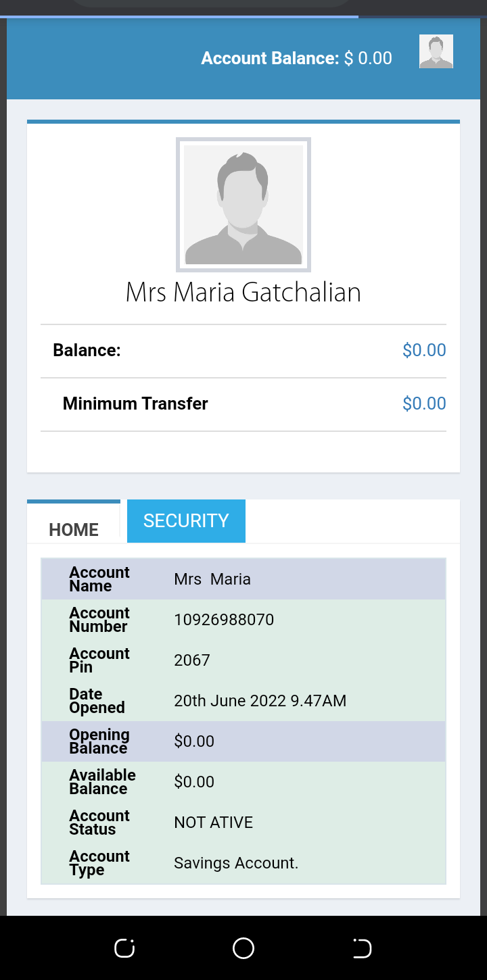Viewport: 487px width, 980px height.
Task: Click the Account Pin value 2067
Action: (x=192, y=660)
